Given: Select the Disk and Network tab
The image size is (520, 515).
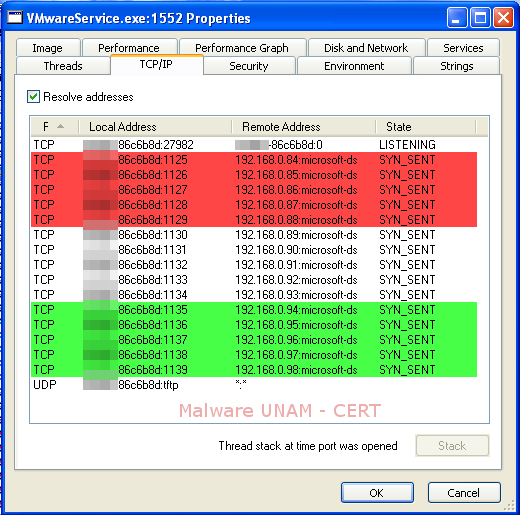Looking at the screenshot, I should tap(366, 48).
